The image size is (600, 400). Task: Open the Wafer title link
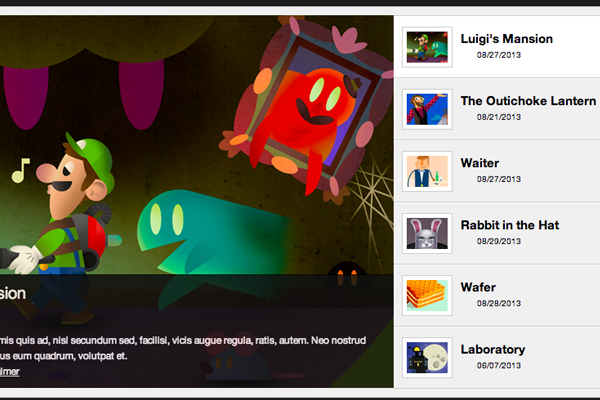click(478, 287)
